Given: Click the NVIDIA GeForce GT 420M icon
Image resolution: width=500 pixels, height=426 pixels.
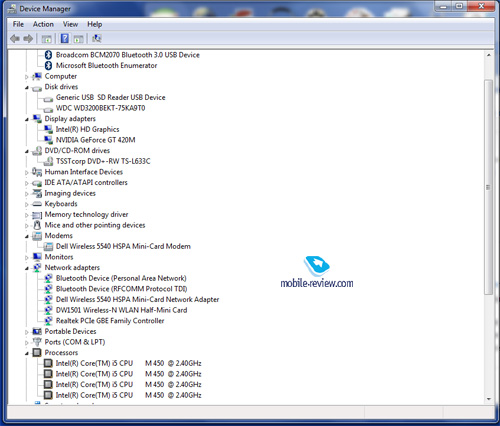Looking at the screenshot, I should point(48,140).
